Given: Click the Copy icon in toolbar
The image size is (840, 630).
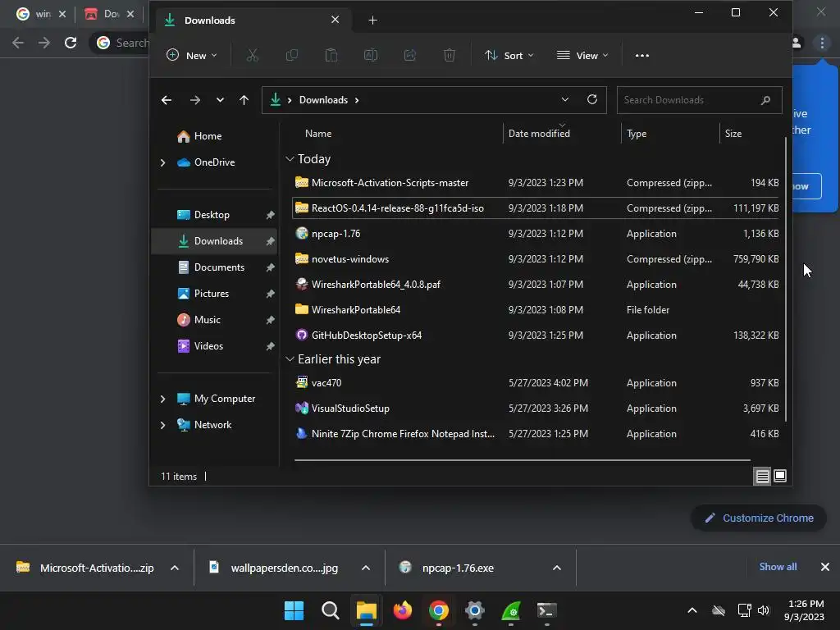Looking at the screenshot, I should coord(292,55).
